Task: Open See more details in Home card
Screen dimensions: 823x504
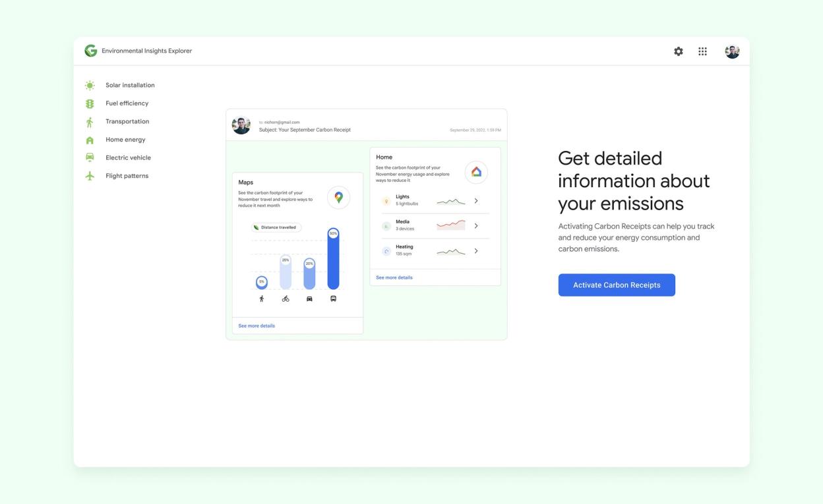Action: [x=394, y=278]
